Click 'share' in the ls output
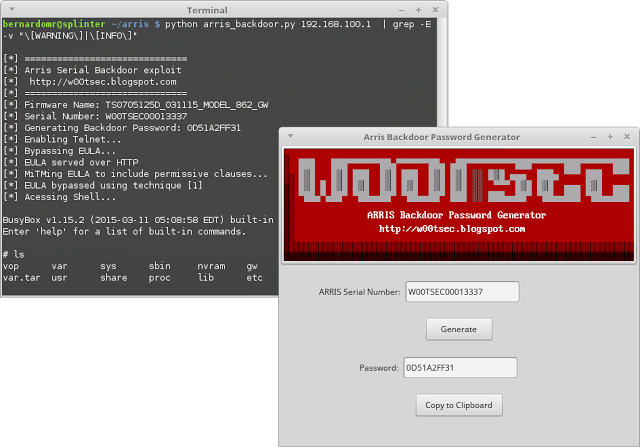 click(x=114, y=278)
